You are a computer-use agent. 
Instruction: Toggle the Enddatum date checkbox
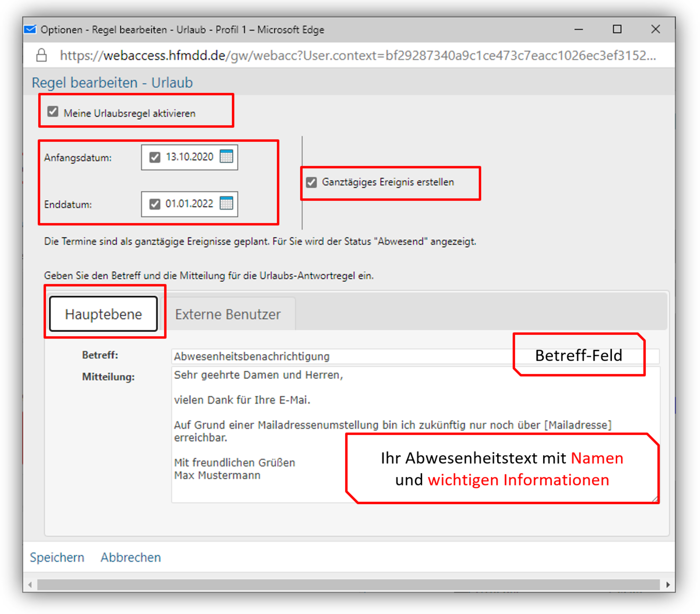click(x=155, y=204)
